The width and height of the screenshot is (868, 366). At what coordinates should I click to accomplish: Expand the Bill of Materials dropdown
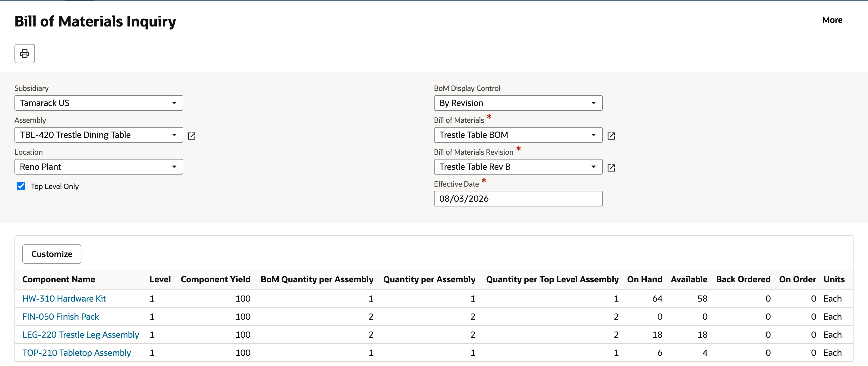tap(518, 135)
